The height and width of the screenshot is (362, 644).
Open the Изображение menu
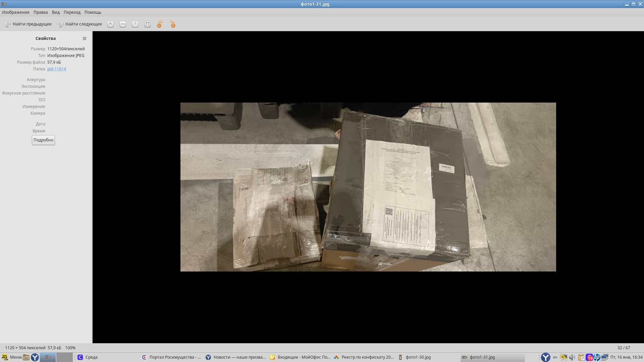[x=16, y=12]
